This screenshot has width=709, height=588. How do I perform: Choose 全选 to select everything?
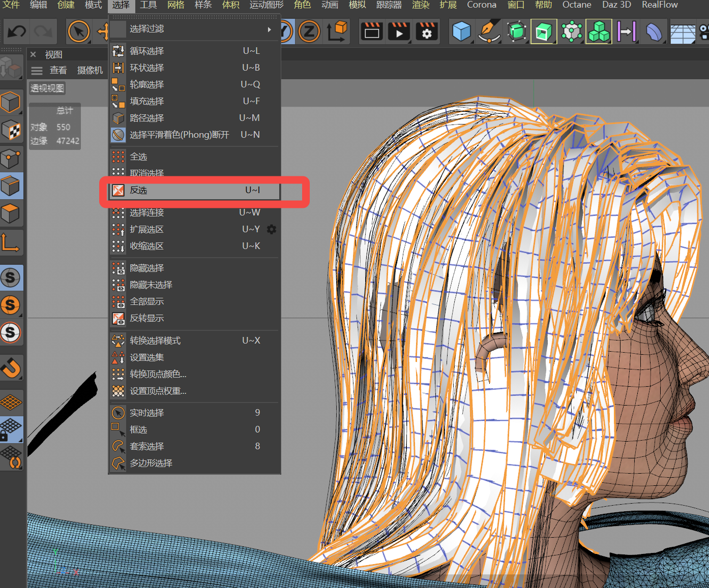tap(195, 157)
